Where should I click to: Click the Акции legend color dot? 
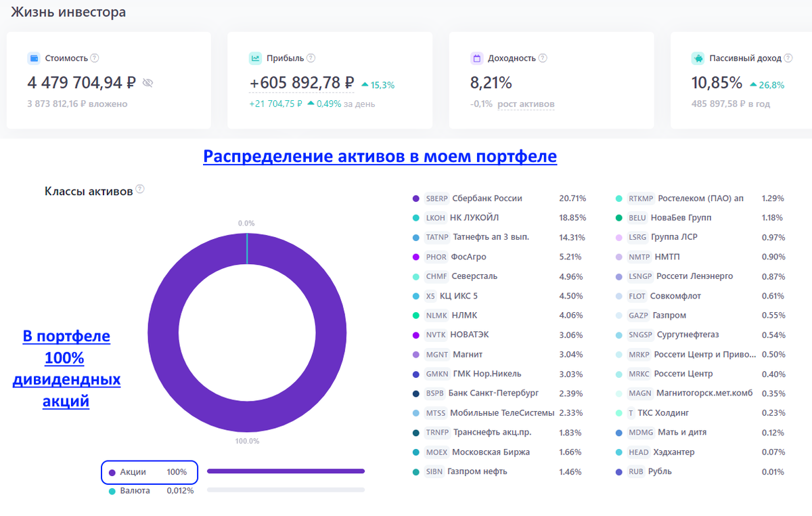112,471
